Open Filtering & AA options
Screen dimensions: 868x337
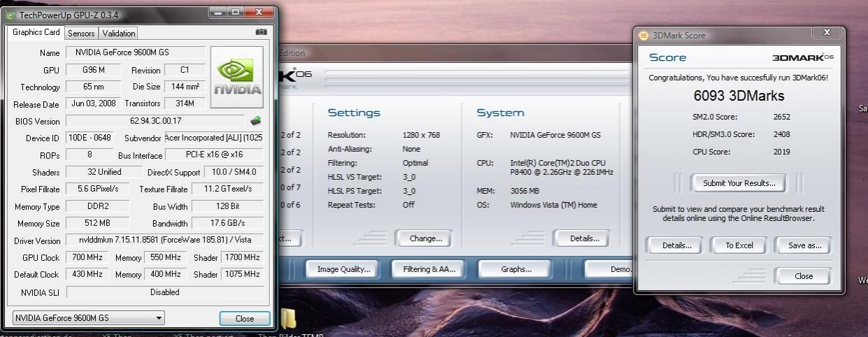pyautogui.click(x=429, y=269)
